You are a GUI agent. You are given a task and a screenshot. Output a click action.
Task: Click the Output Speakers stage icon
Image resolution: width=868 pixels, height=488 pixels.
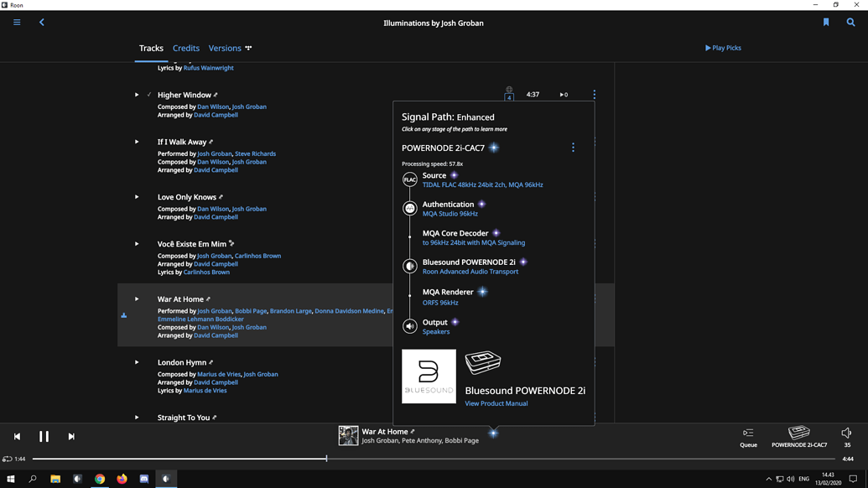click(x=410, y=326)
